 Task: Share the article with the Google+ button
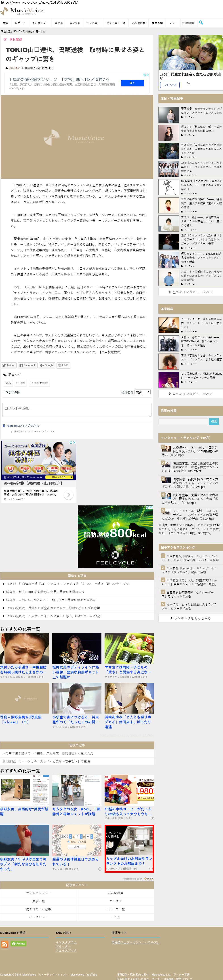pos(47,365)
